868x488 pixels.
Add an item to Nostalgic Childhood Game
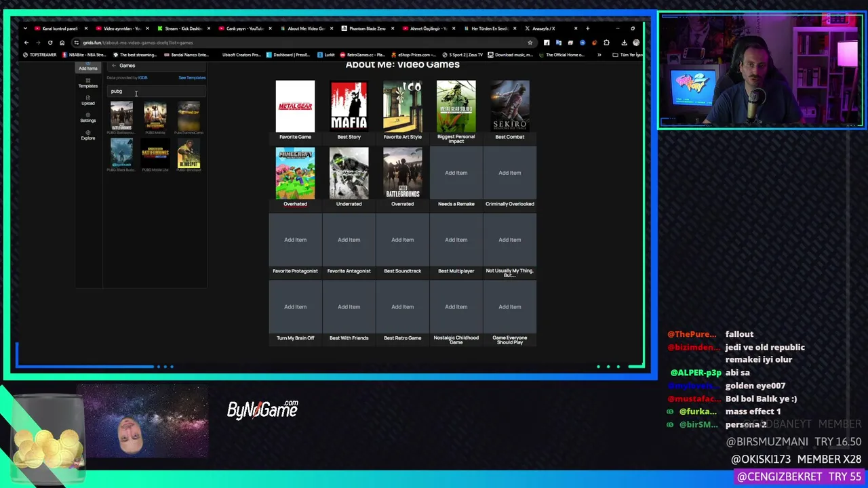[456, 307]
